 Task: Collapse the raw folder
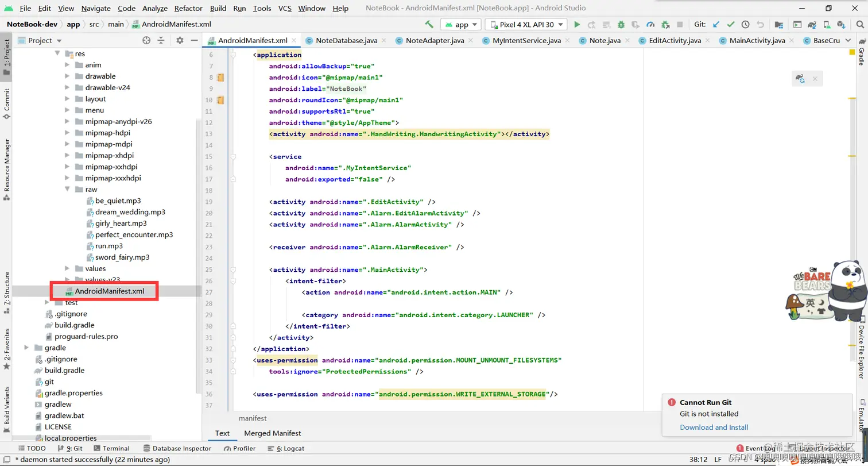(68, 190)
